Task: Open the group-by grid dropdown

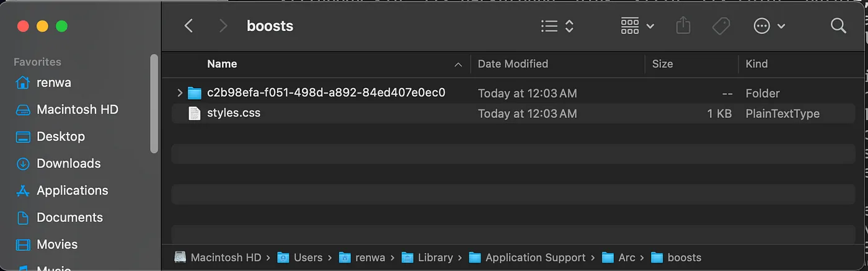Action: [637, 26]
